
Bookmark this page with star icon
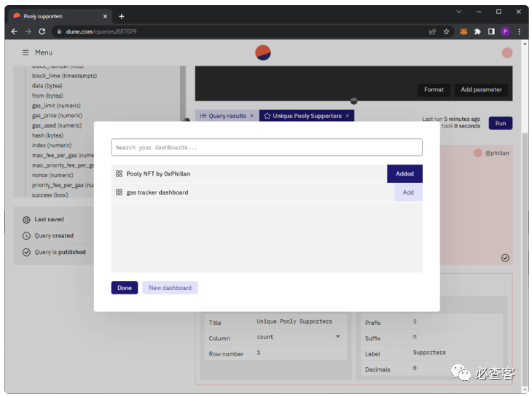447,31
